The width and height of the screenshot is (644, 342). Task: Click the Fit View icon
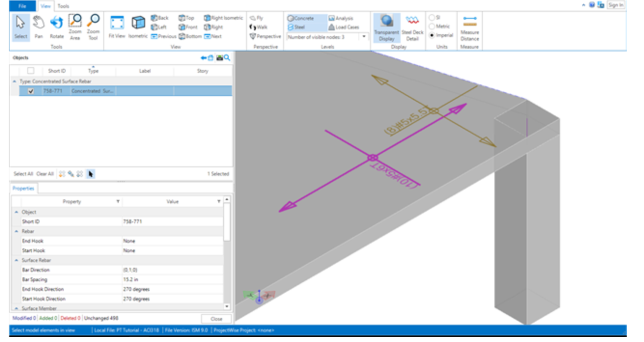[x=117, y=27]
